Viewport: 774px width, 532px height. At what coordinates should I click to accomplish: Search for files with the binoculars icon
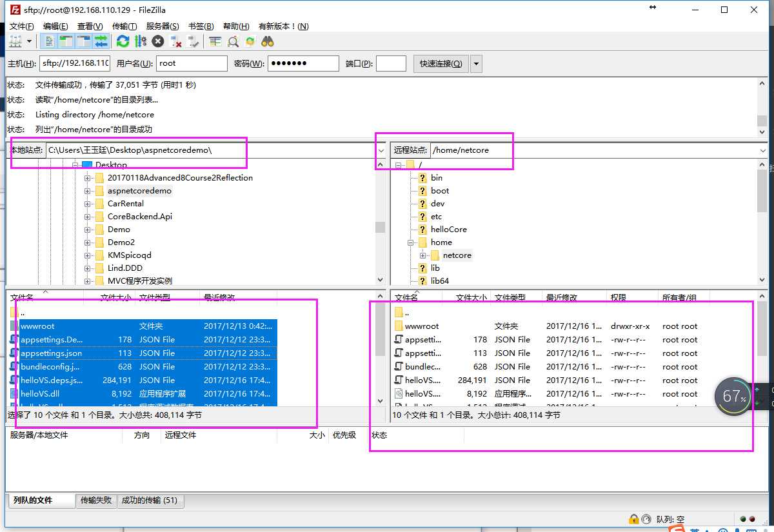click(x=268, y=41)
